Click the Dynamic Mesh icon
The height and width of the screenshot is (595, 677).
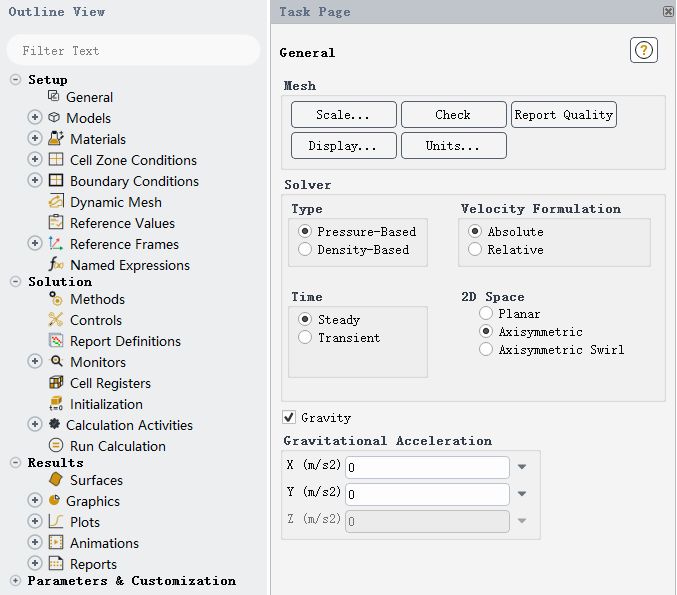55,202
